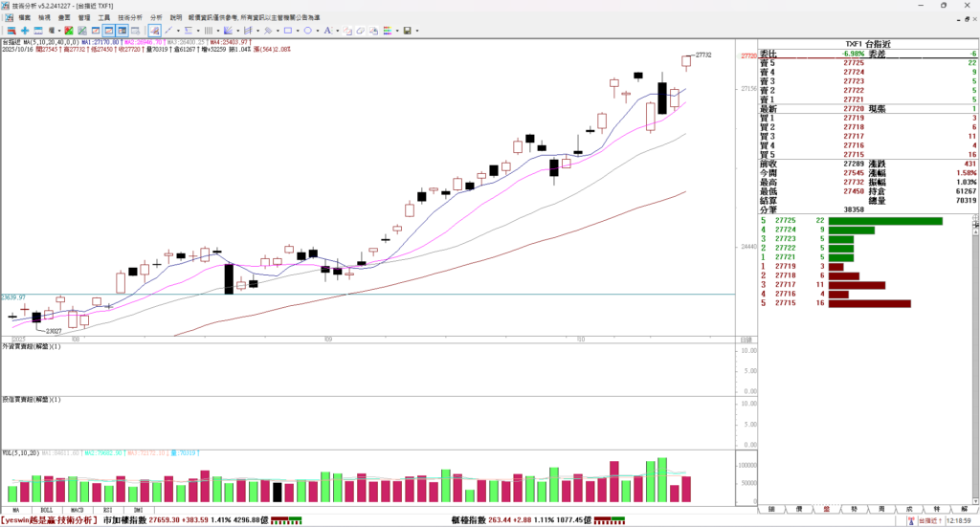Image resolution: width=980 pixels, height=527 pixels.
Task: Select the rectangle drawing tool
Action: pyautogui.click(x=287, y=31)
